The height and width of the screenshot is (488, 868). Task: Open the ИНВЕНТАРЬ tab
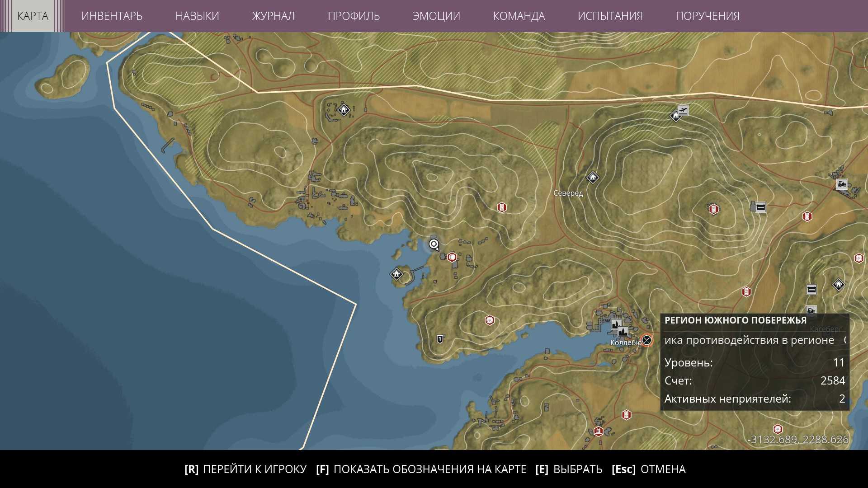[x=112, y=16]
